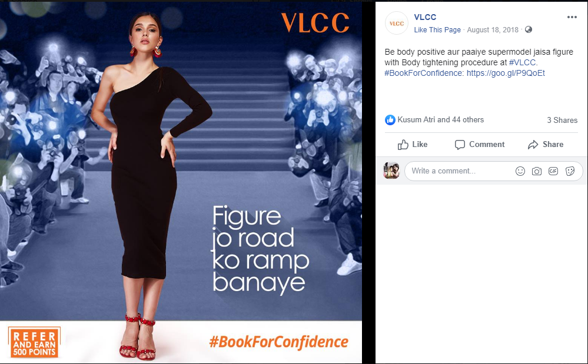The image size is (588, 364).
Task: Follow the goo.gl/P9QoEt link
Action: click(x=506, y=73)
